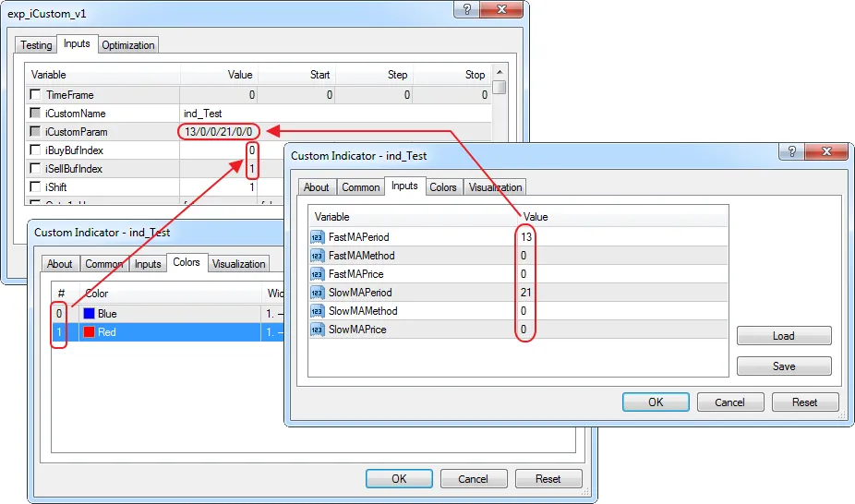
Task: Select the Blue color swatch
Action: pyautogui.click(x=90, y=314)
